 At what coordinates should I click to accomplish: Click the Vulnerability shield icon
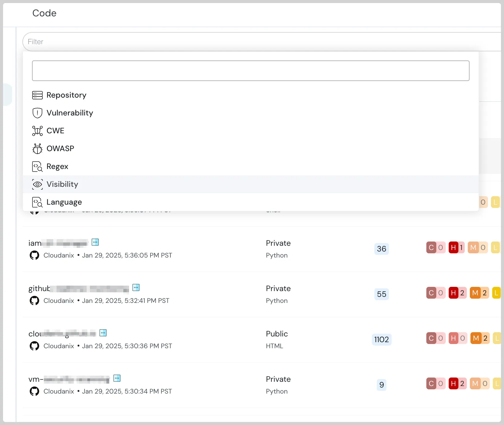(x=37, y=113)
